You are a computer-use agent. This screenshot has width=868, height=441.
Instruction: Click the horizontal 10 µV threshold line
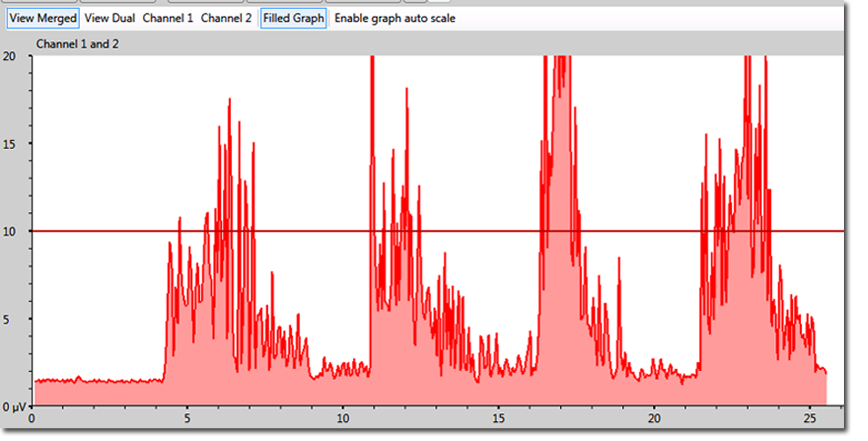(x=477, y=231)
